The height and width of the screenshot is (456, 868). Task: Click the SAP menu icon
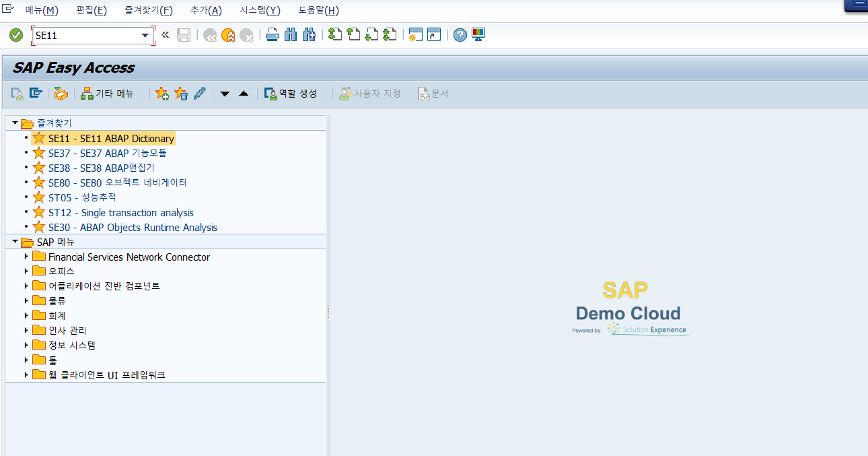[36, 94]
